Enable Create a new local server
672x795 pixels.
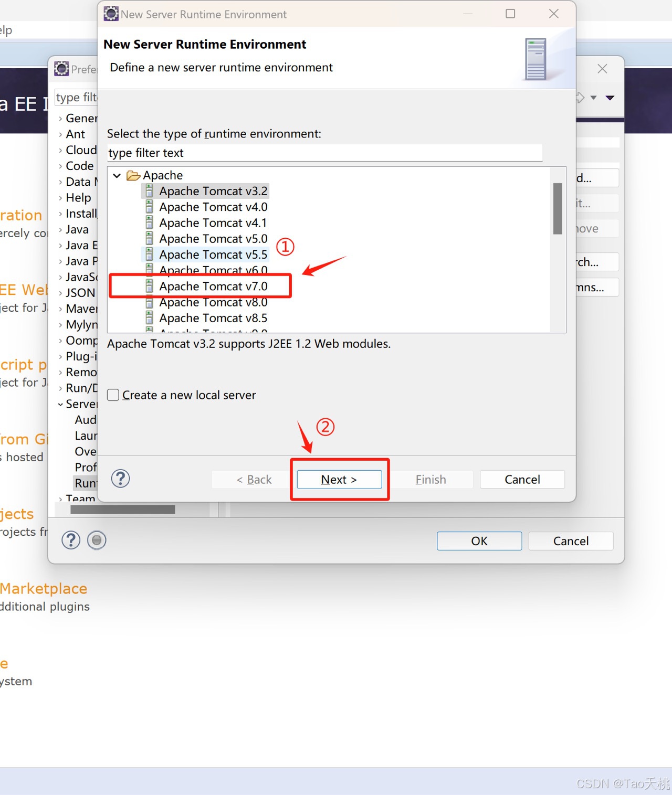pos(113,395)
